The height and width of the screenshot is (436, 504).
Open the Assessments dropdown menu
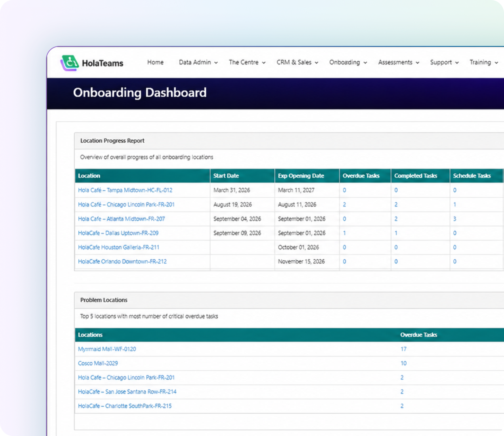(x=399, y=62)
